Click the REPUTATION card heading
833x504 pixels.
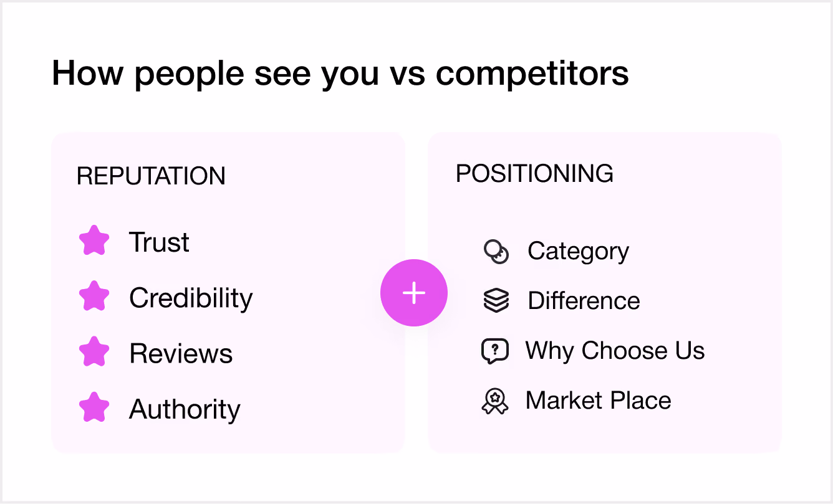point(151,176)
